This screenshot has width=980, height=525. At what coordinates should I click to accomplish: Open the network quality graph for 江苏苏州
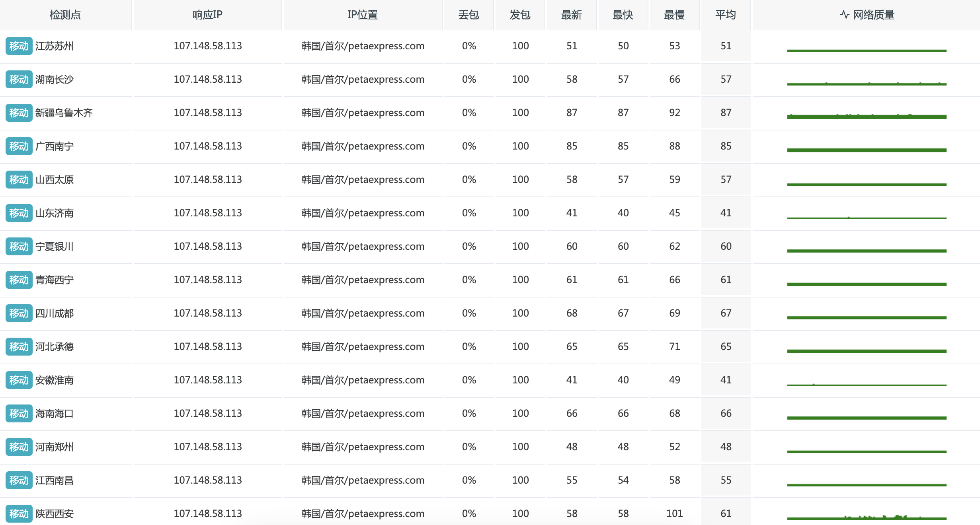(x=867, y=50)
